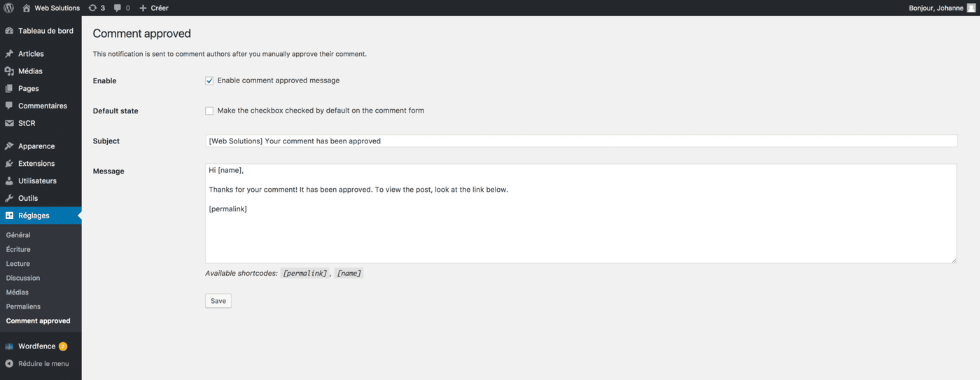Open the WordPress logo menu
The image size is (980, 380).
(9, 8)
